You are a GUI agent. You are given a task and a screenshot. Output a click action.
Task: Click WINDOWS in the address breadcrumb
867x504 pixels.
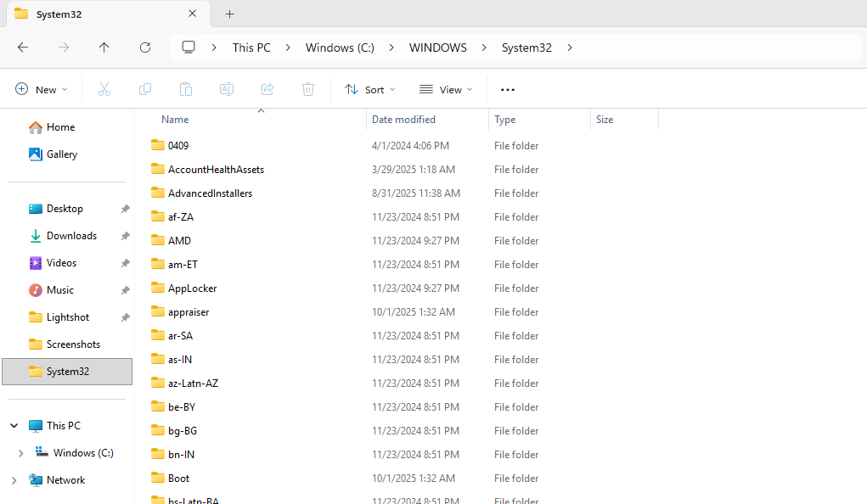coord(437,48)
